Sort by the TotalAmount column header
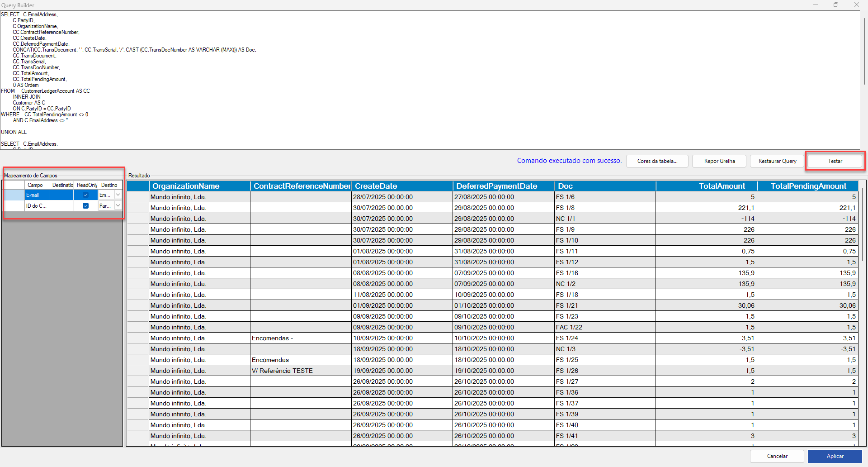This screenshot has width=868, height=467. tap(706, 186)
